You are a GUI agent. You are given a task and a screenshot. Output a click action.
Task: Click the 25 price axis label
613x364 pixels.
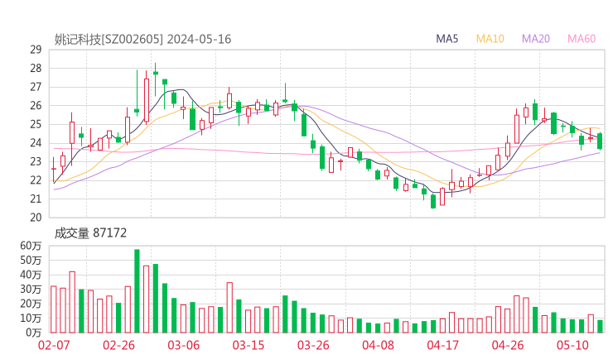[36, 124]
